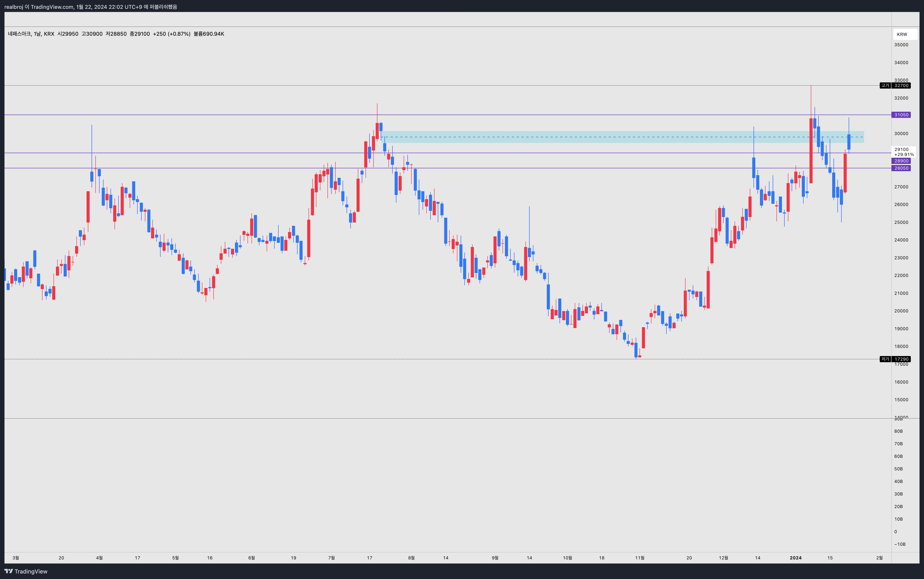Click the purple 31050 price label
The height and width of the screenshot is (579, 924).
point(901,115)
